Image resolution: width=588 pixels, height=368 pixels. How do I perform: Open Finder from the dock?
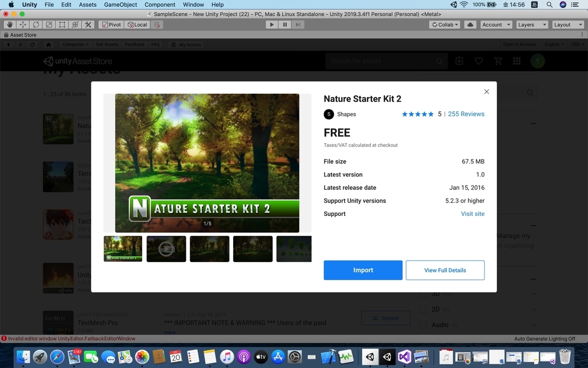(x=23, y=357)
